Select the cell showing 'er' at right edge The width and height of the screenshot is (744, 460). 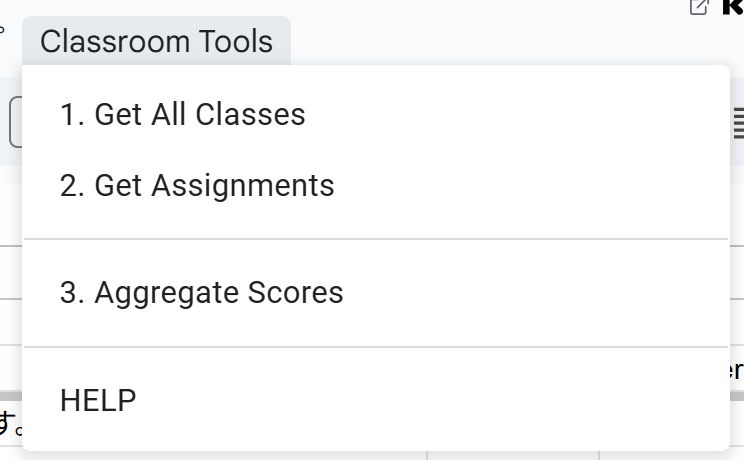(737, 369)
